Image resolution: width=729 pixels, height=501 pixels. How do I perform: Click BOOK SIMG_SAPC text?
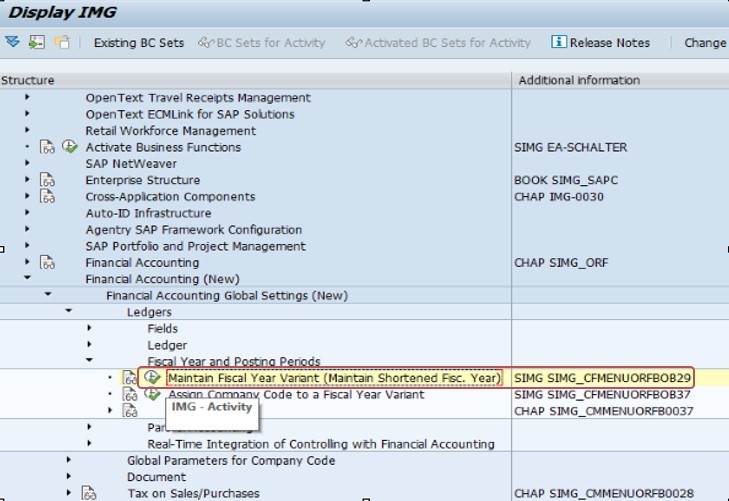point(566,180)
